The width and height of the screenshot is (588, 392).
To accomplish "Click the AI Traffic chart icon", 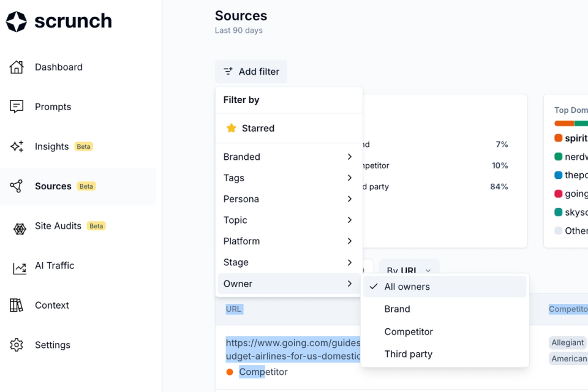I will [20, 268].
